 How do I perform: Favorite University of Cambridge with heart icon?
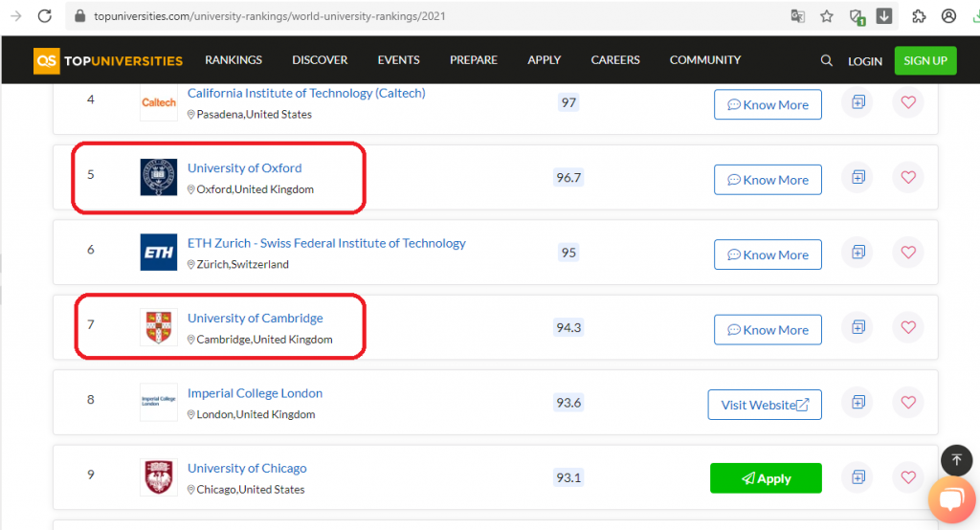pyautogui.click(x=908, y=327)
